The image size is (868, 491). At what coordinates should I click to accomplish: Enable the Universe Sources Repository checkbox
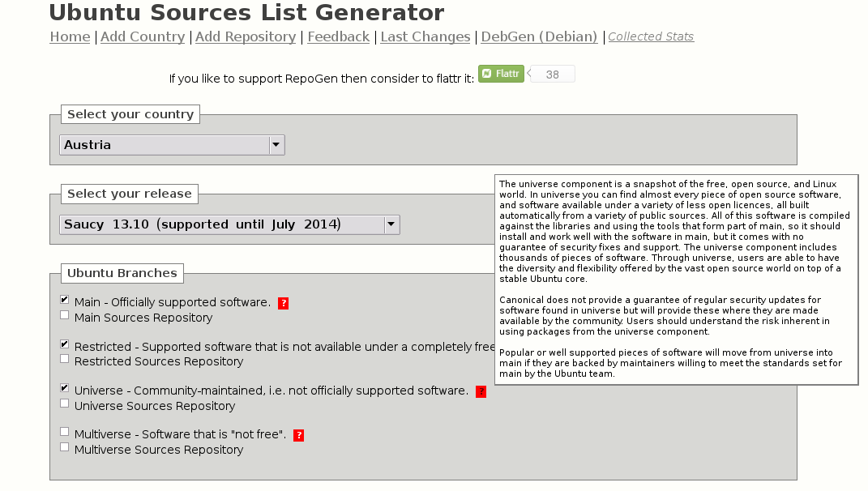[64, 403]
